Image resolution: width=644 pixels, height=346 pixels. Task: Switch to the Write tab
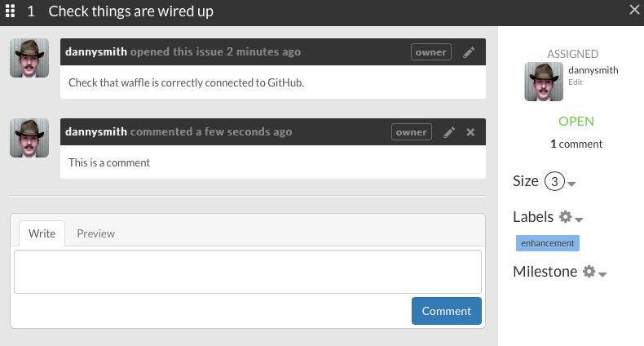42,233
